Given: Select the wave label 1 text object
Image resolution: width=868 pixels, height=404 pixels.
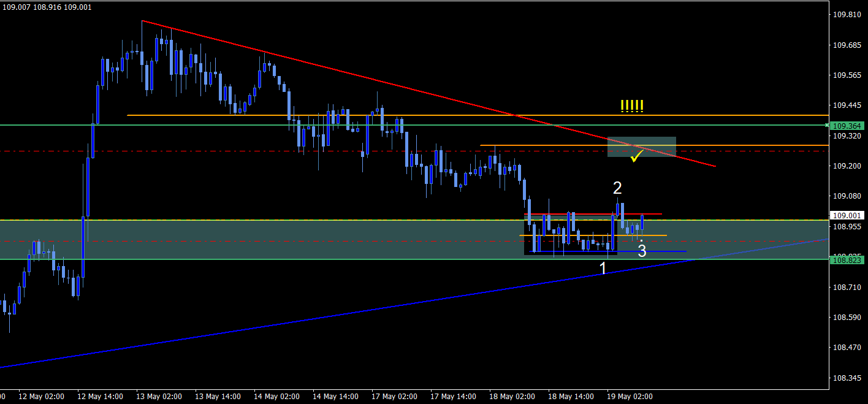Looking at the screenshot, I should pos(603,268).
